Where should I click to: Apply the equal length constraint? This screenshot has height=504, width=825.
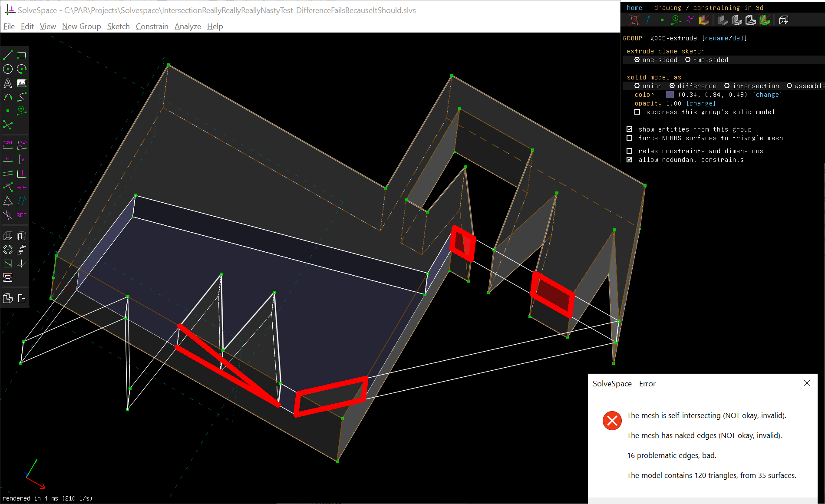coord(8,201)
